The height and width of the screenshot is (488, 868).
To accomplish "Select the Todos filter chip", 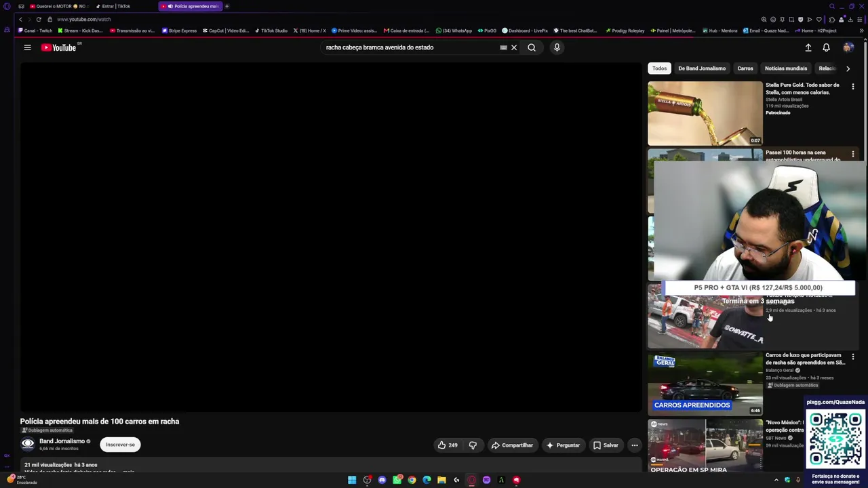I will click(x=659, y=68).
